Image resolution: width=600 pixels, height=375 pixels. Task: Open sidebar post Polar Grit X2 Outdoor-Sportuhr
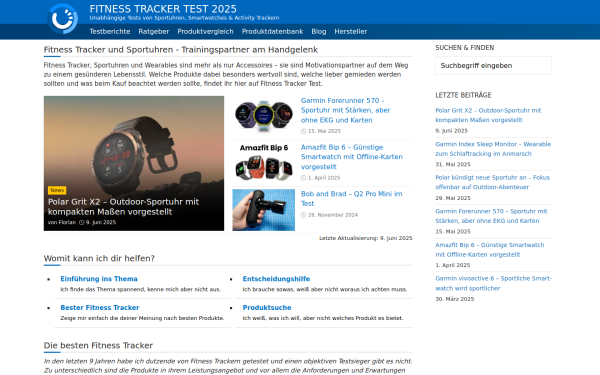pos(488,115)
